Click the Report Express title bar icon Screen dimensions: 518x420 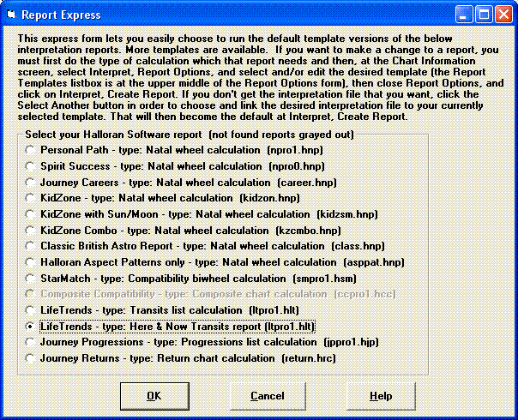pyautogui.click(x=12, y=15)
